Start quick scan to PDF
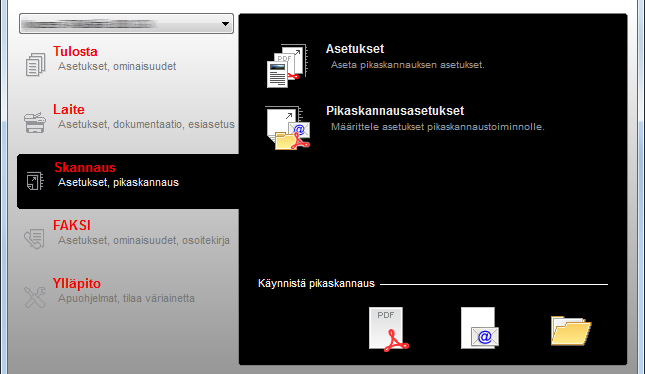The width and height of the screenshot is (645, 374). [x=389, y=329]
